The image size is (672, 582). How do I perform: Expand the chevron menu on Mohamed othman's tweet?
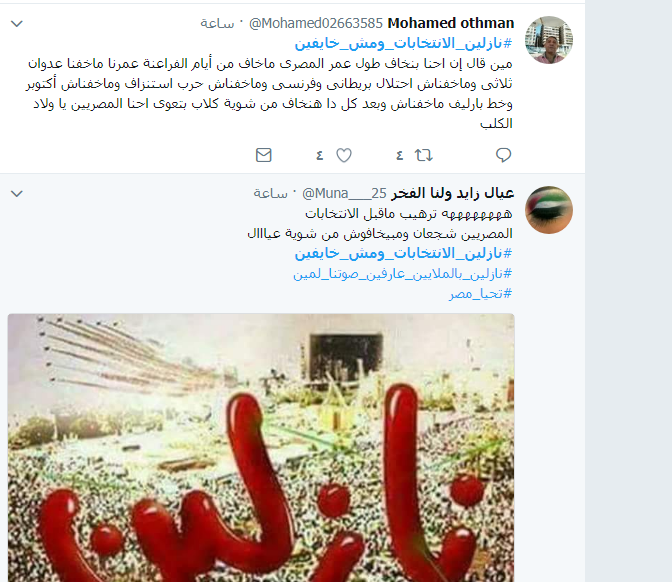click(17, 24)
